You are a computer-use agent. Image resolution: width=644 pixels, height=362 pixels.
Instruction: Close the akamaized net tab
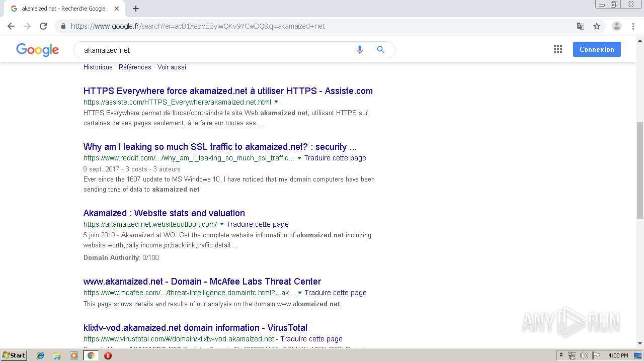pyautogui.click(x=117, y=9)
